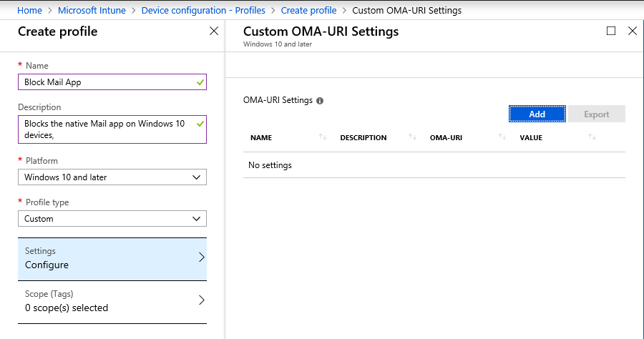Click into the Description text box

pos(107,129)
